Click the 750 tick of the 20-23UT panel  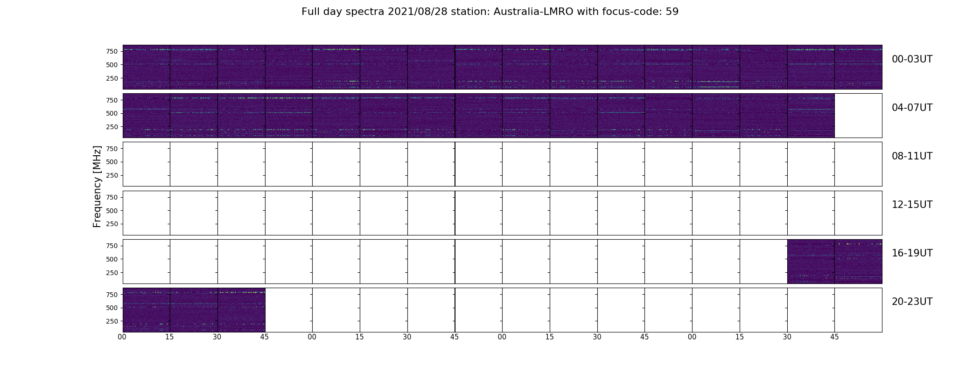pyautogui.click(x=112, y=295)
